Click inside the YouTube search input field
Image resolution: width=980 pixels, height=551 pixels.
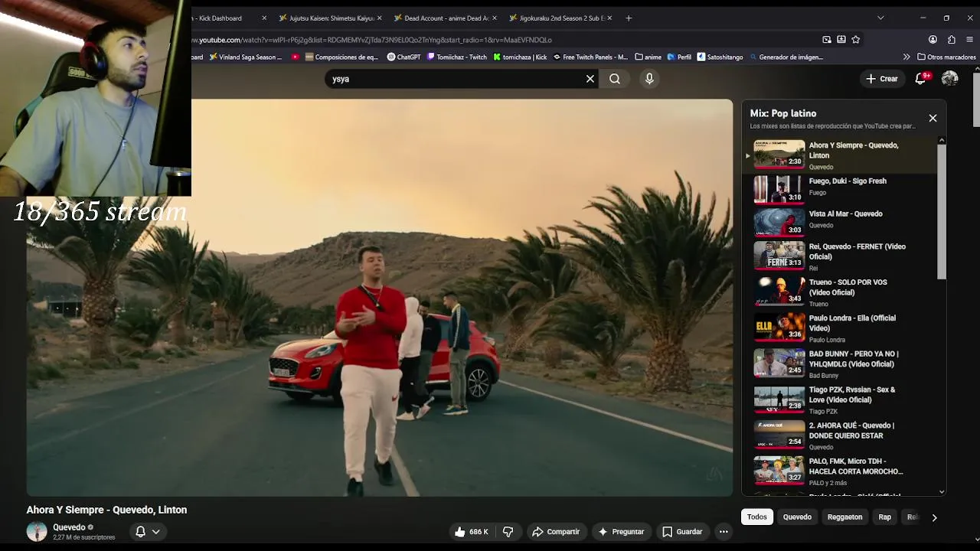(x=456, y=79)
